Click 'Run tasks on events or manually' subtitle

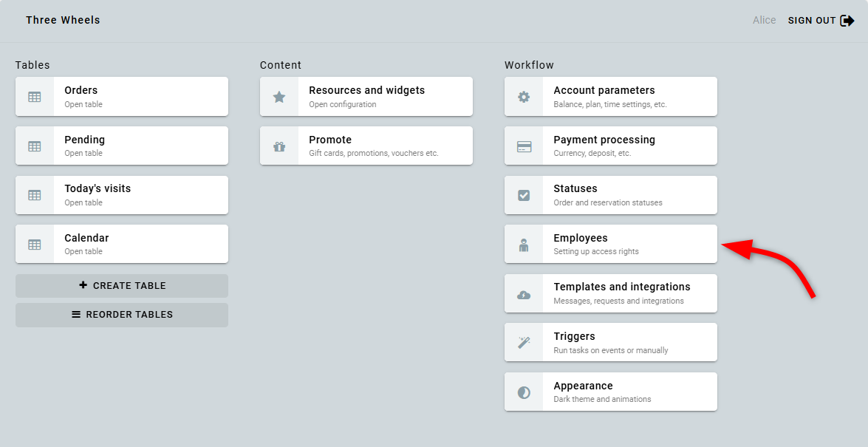(x=611, y=350)
